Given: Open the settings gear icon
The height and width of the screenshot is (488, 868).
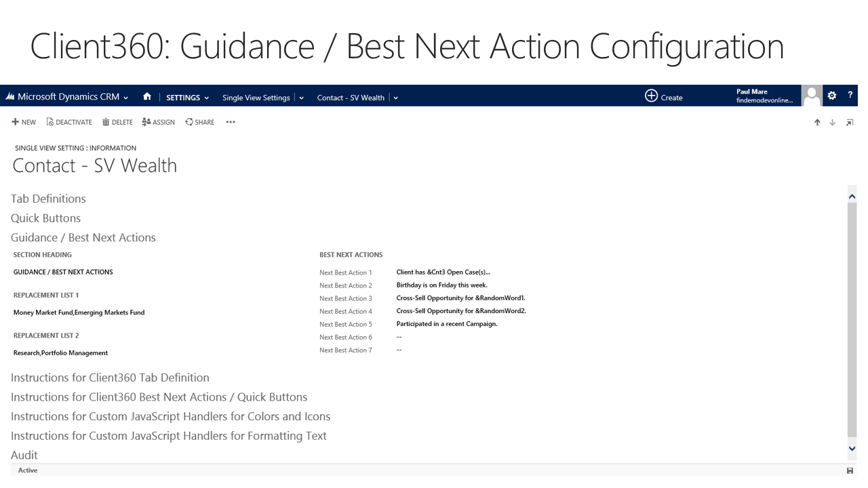Looking at the screenshot, I should (x=832, y=96).
